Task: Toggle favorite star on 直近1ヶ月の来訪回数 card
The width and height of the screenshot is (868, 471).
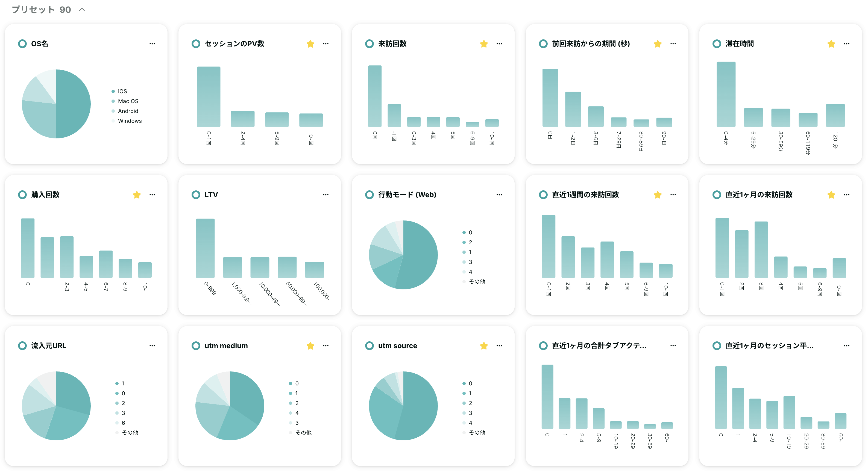Action: (831, 195)
